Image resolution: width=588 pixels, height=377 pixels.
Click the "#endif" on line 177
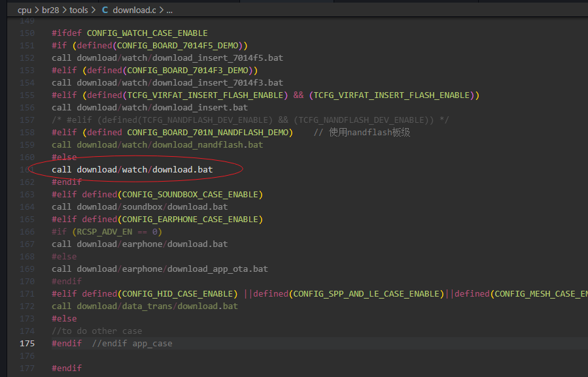pyautogui.click(x=67, y=368)
